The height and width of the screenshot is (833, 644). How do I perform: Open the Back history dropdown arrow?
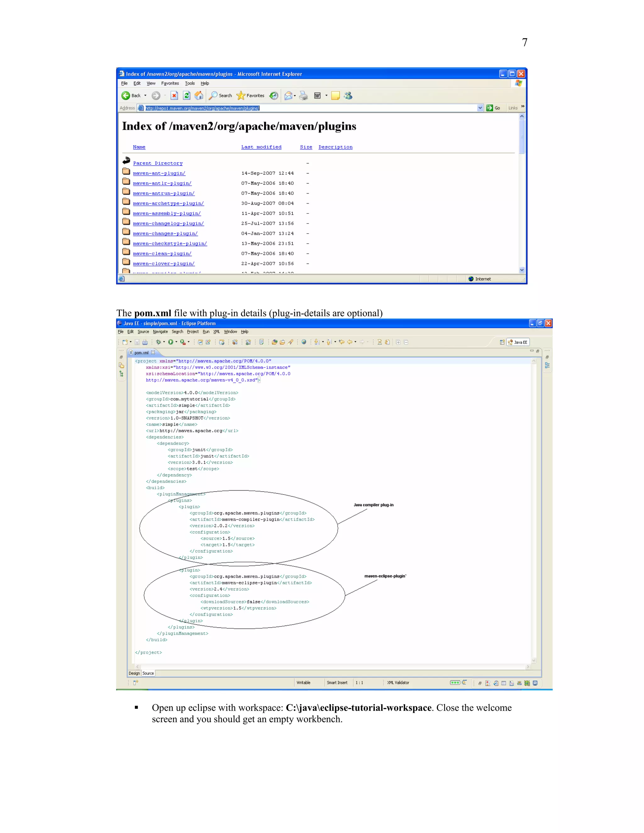pos(145,95)
